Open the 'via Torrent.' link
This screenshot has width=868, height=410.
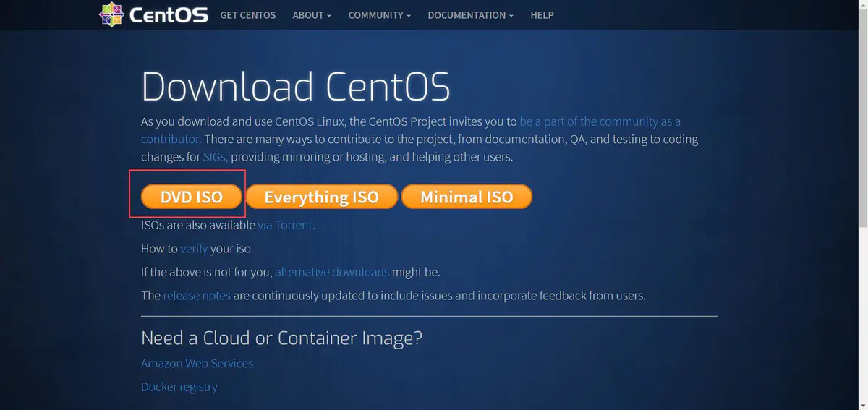[x=286, y=225]
